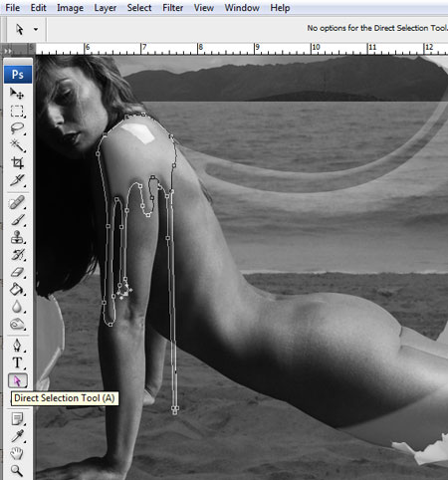The image size is (448, 480).
Task: Open the Layer menu
Action: 105,8
